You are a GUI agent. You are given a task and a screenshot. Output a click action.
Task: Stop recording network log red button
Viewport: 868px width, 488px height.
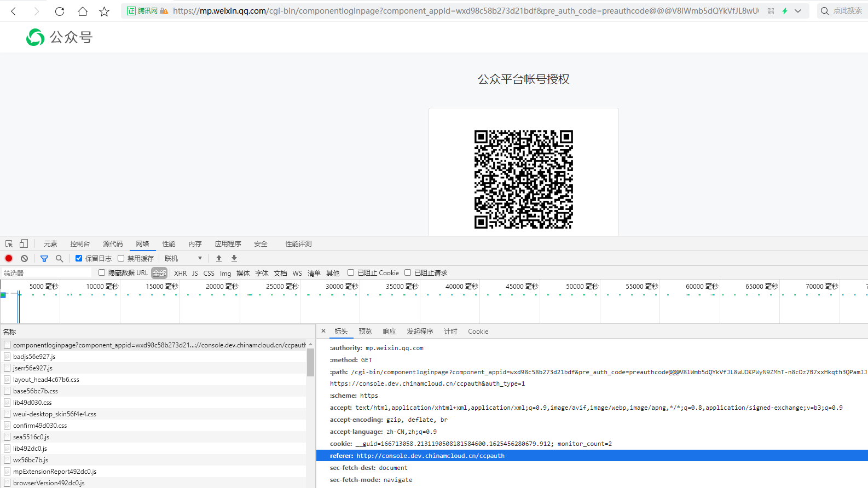click(x=9, y=258)
